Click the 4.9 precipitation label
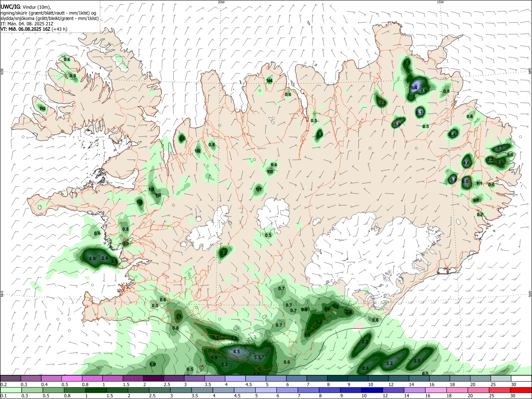 click(x=397, y=124)
